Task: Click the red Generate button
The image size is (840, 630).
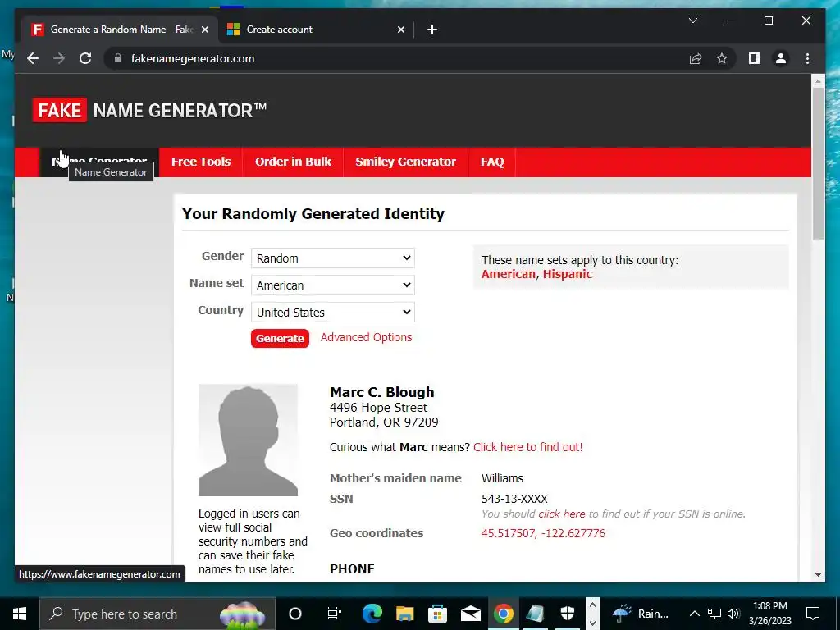Action: [x=280, y=339]
